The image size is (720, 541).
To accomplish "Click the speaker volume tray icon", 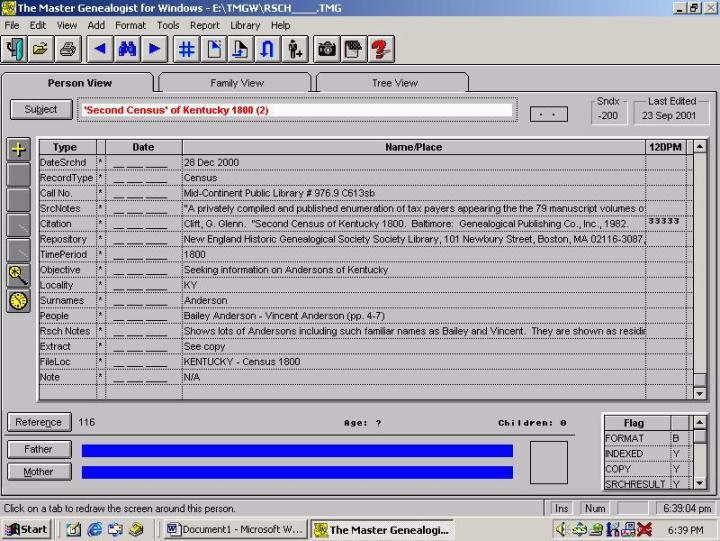I will (561, 530).
